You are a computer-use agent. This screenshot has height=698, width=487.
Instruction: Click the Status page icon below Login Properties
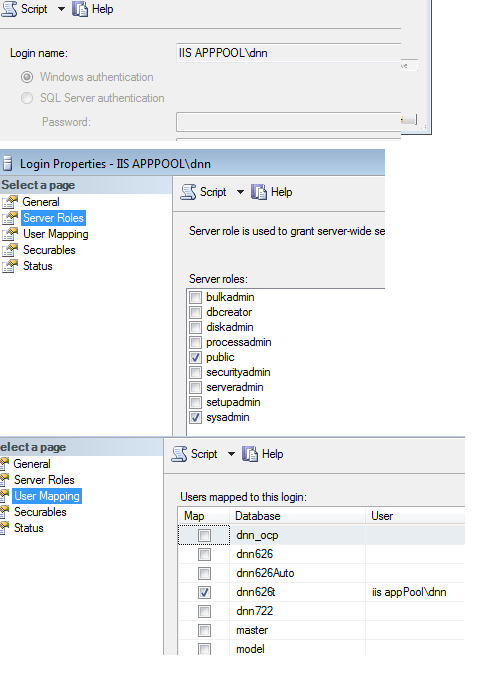pos(10,266)
